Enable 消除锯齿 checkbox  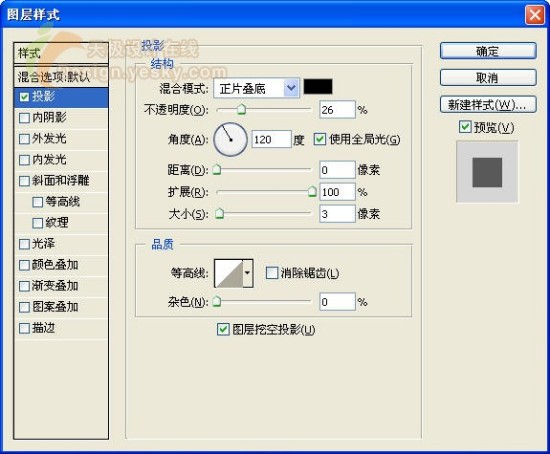[x=271, y=273]
